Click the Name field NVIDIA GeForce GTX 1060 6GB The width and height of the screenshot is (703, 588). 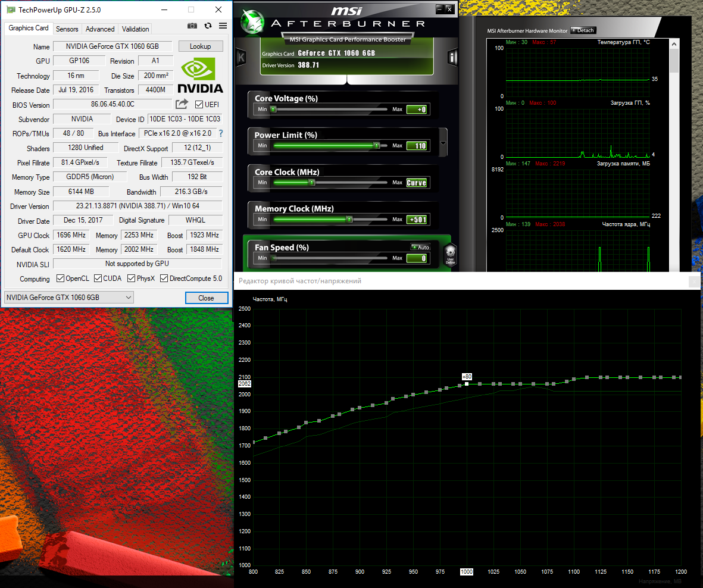(113, 46)
